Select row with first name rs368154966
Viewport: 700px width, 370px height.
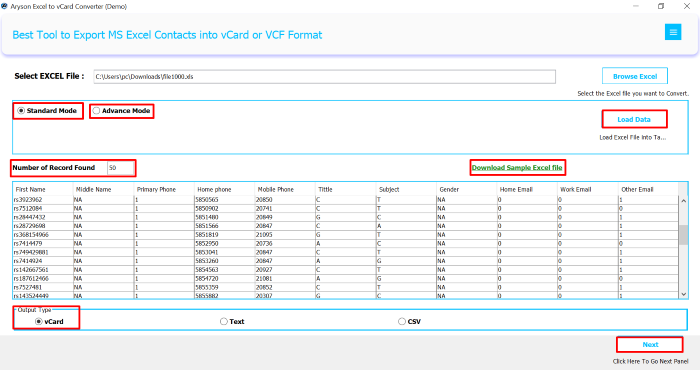click(346, 235)
